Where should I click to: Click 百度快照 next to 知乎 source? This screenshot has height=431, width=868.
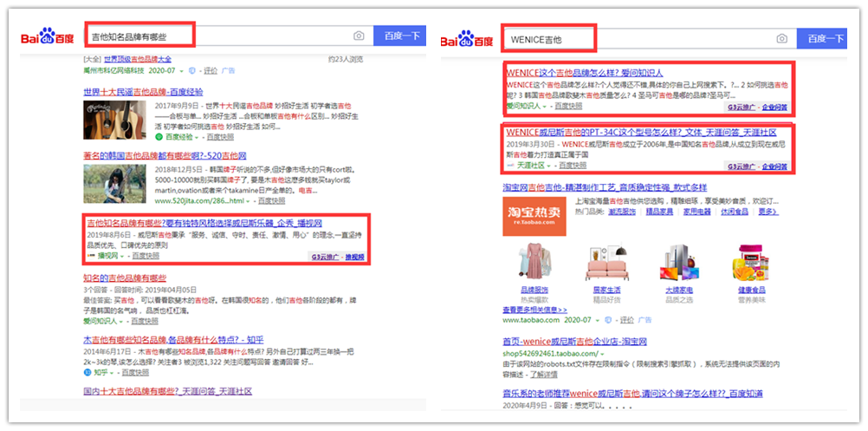point(136,372)
